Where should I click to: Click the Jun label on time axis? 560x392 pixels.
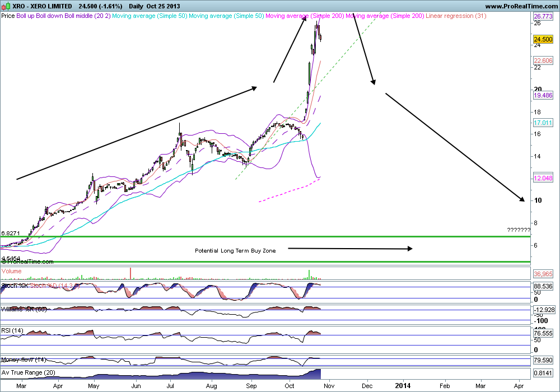coord(136,386)
